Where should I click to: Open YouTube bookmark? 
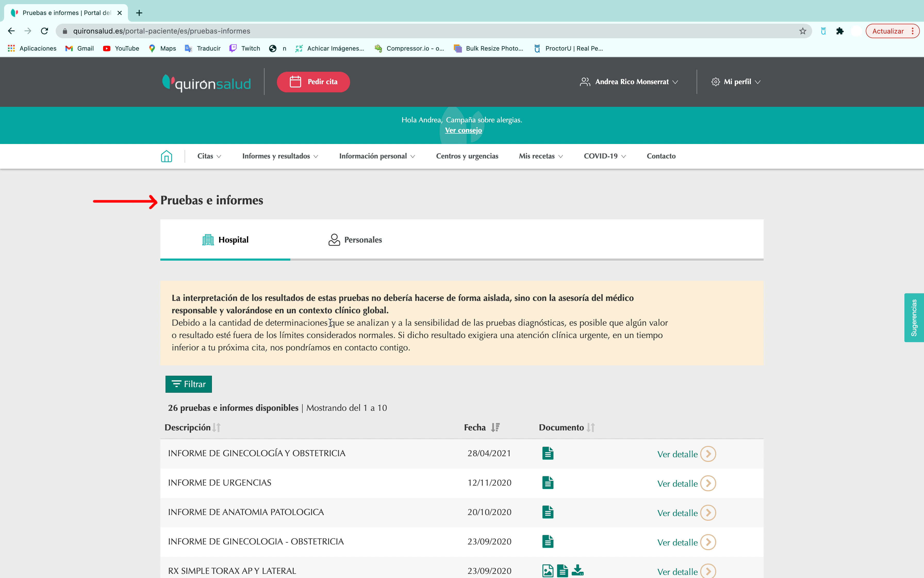[121, 49]
